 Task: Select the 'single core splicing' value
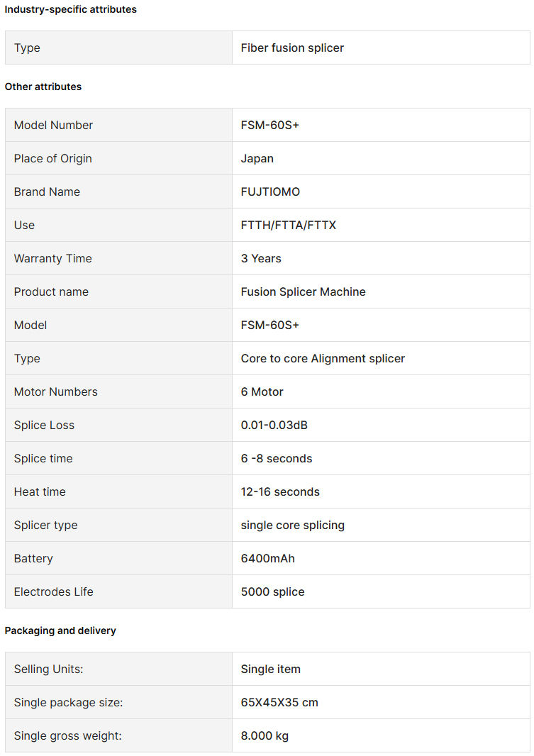(293, 525)
